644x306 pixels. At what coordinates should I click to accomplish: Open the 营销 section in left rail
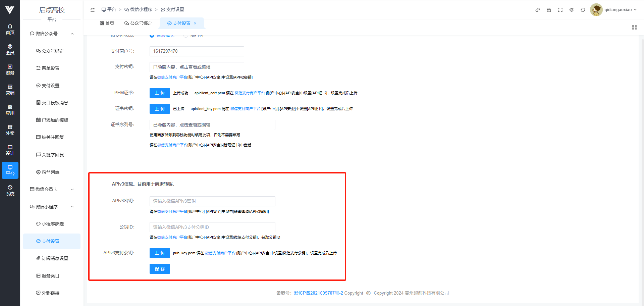click(10, 90)
